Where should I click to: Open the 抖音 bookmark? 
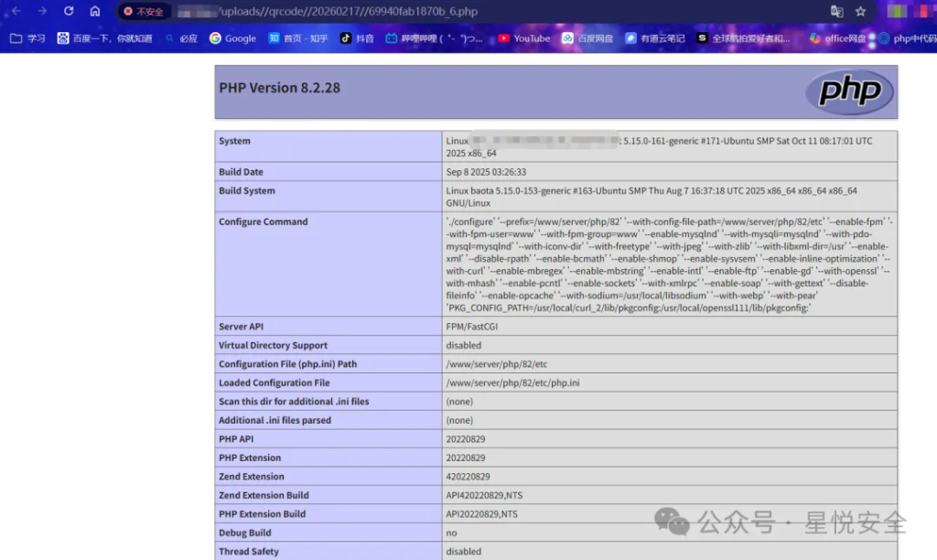click(x=357, y=38)
